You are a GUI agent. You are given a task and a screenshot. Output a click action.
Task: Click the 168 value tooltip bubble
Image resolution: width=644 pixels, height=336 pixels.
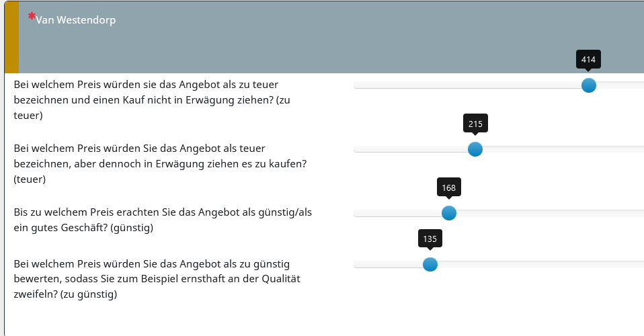(449, 187)
